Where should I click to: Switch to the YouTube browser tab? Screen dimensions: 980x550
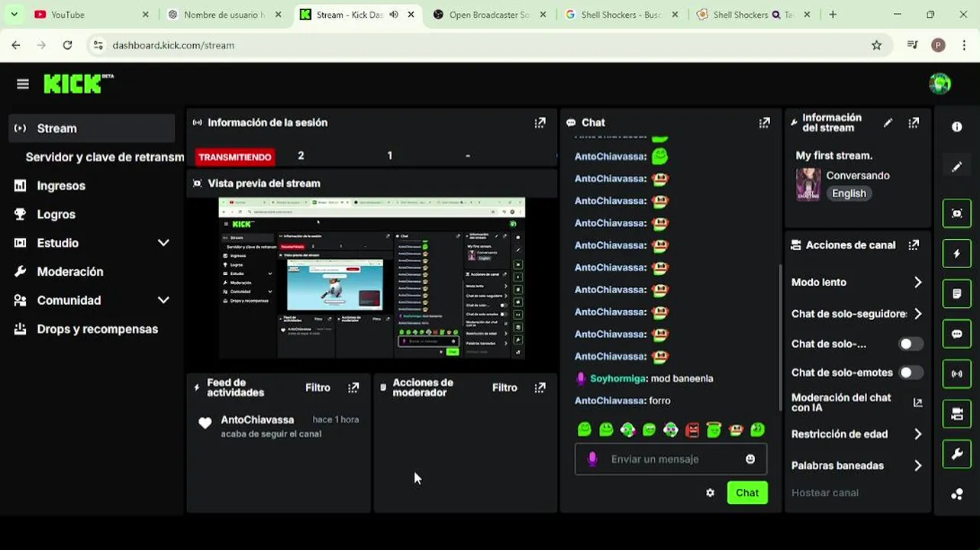coord(92,15)
